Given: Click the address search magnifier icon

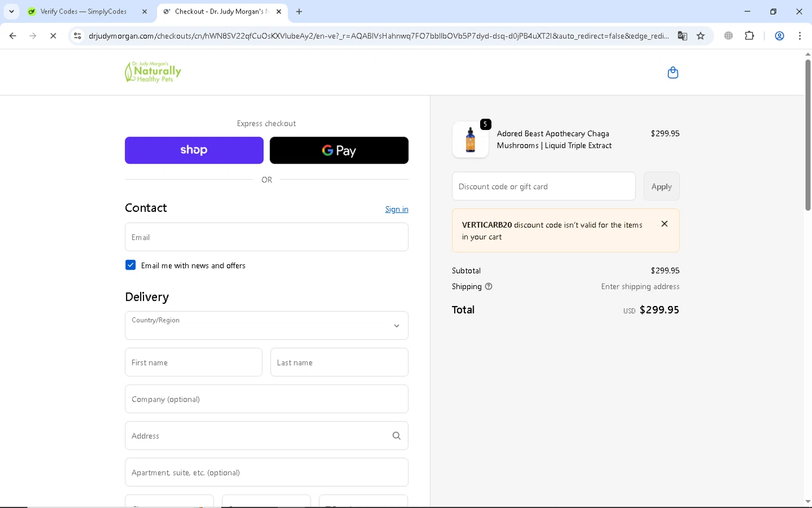Looking at the screenshot, I should point(396,435).
